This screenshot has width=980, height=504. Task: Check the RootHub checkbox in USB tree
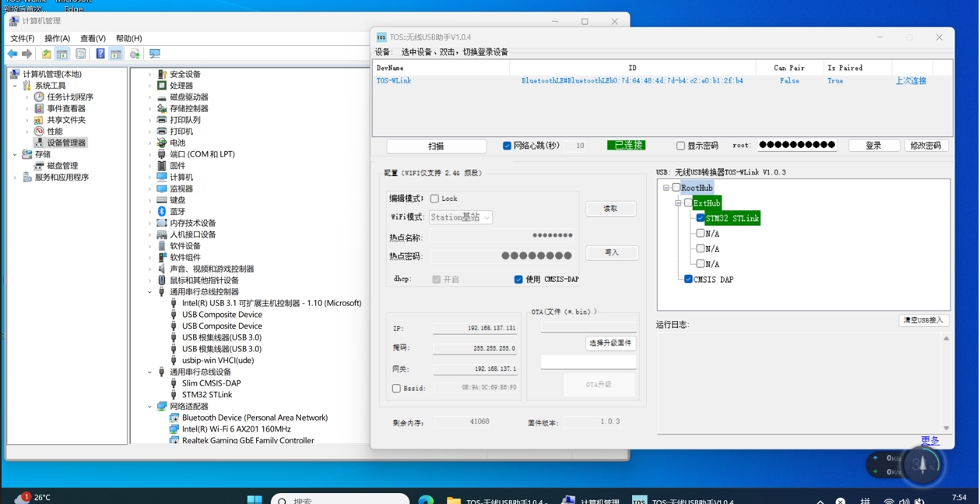pos(676,188)
